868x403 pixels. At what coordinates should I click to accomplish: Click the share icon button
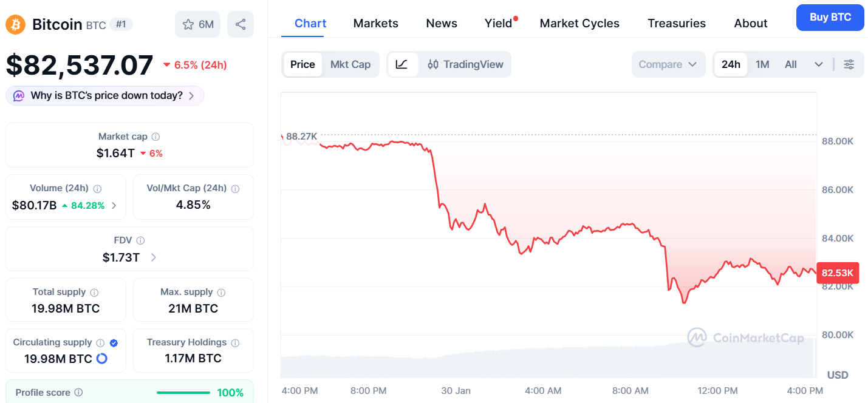click(x=241, y=24)
